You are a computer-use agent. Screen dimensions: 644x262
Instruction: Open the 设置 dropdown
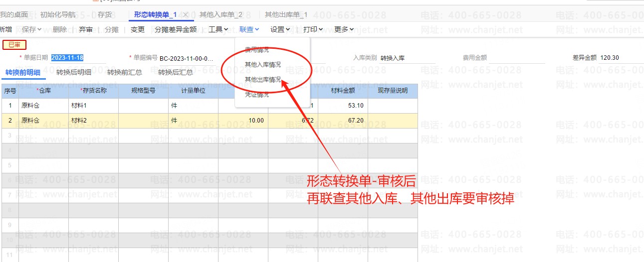pos(280,29)
